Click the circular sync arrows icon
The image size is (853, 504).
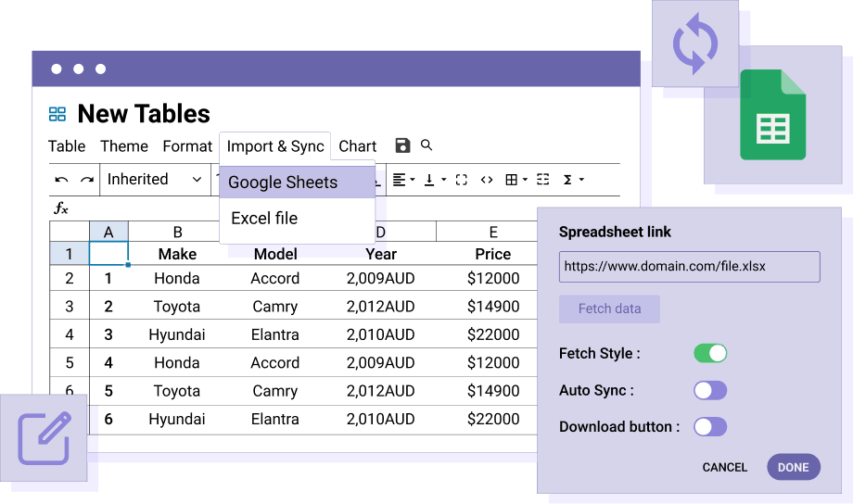pos(695,44)
